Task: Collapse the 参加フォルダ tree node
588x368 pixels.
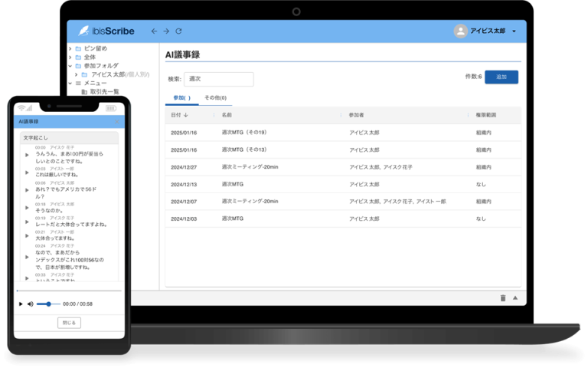Action: point(70,66)
